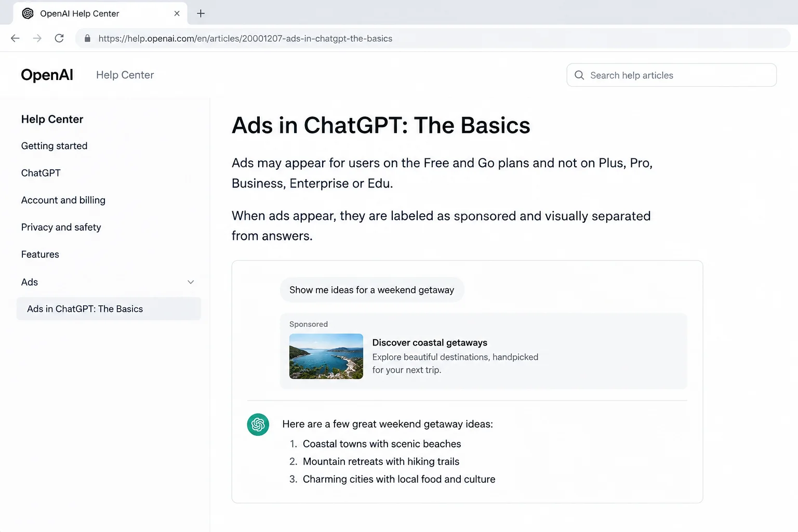Click the Ads sidebar category label

(30, 282)
